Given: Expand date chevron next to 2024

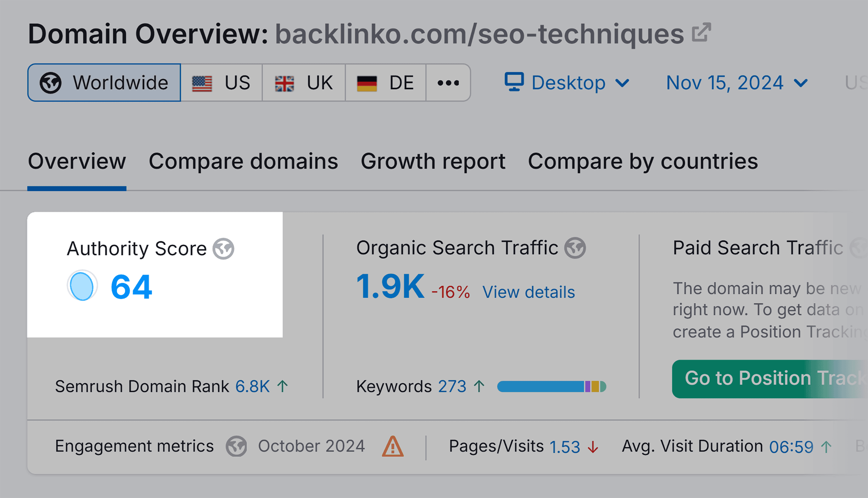Looking at the screenshot, I should (801, 83).
